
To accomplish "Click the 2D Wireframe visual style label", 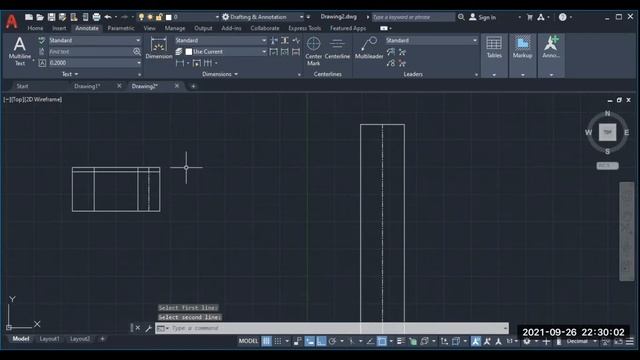I will 42,99.
